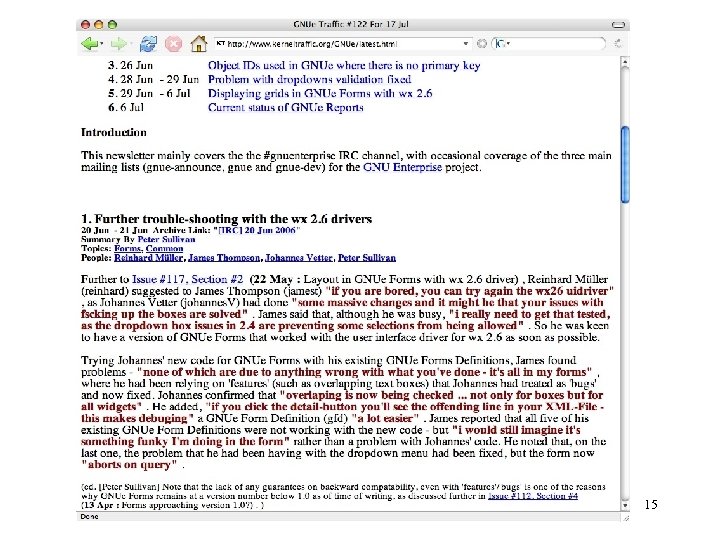Go back with the green back arrow
This screenshot has width=720, height=540.
point(89,44)
